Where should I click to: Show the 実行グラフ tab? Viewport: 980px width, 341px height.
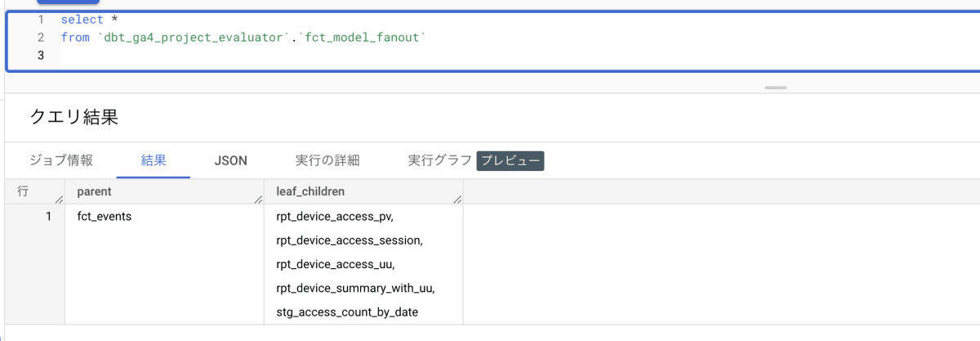pos(439,161)
